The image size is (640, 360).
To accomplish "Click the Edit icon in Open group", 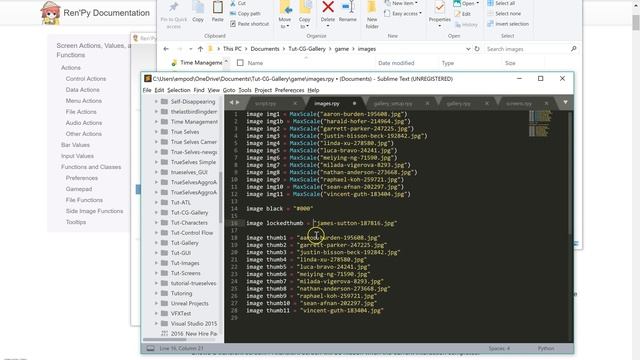I will [458, 14].
